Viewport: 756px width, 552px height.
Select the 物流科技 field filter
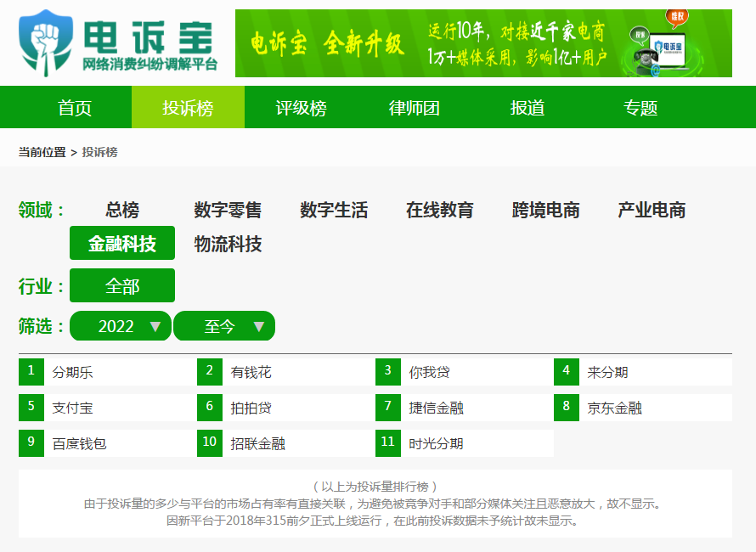point(228,244)
